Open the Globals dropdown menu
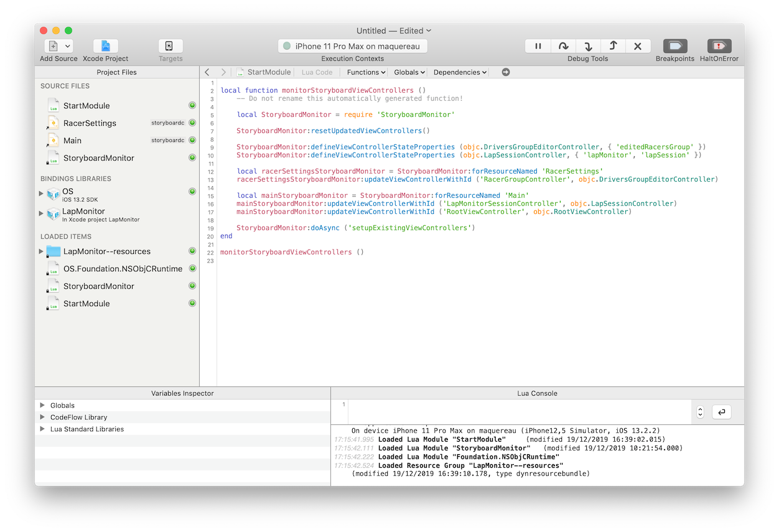This screenshot has width=779, height=532. (x=409, y=72)
